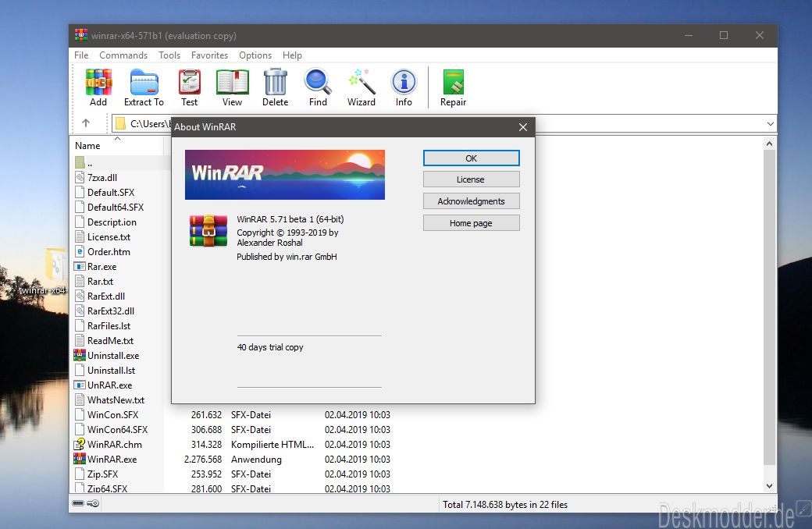
Task: Click the License button
Action: pyautogui.click(x=472, y=179)
